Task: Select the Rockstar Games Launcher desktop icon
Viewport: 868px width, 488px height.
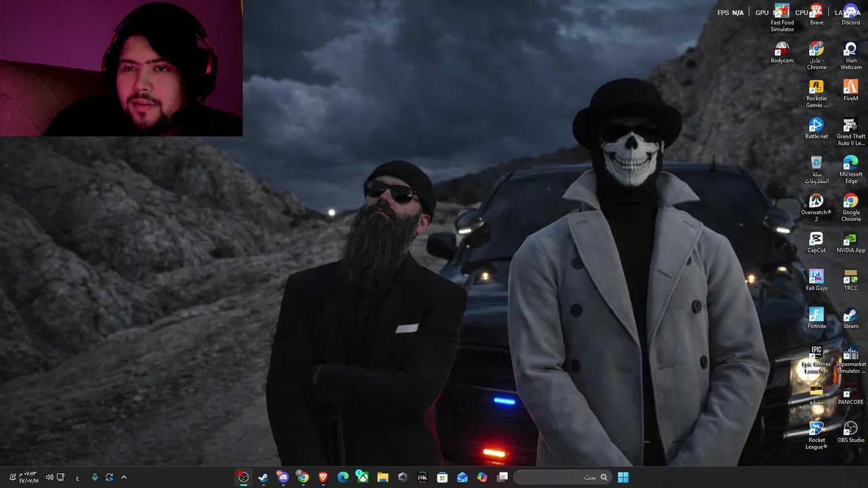Action: 816,94
